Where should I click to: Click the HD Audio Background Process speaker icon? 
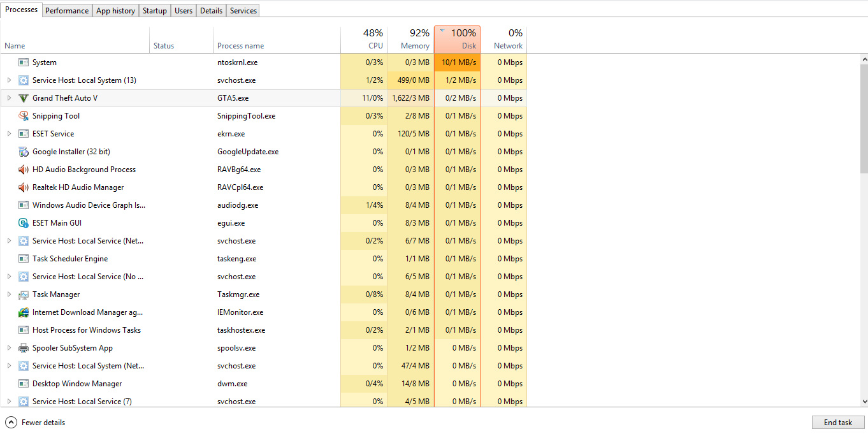pyautogui.click(x=24, y=170)
